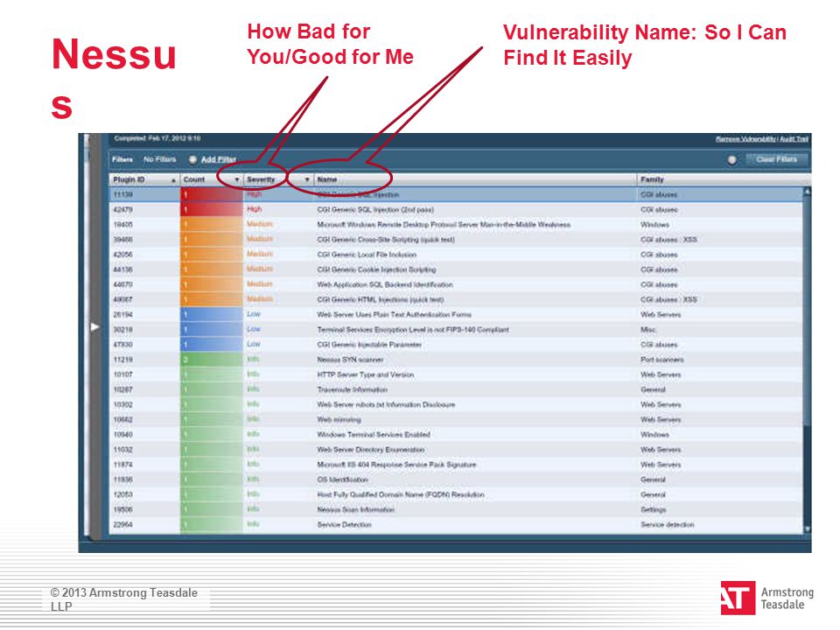Open the Audit Trail link
The image size is (840, 630).
[x=794, y=139]
